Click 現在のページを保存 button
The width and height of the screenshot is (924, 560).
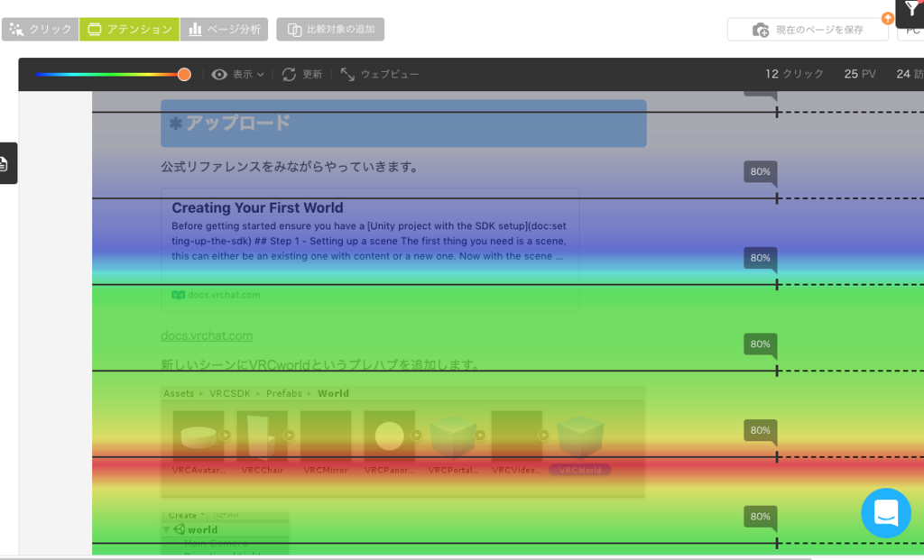pos(808,30)
